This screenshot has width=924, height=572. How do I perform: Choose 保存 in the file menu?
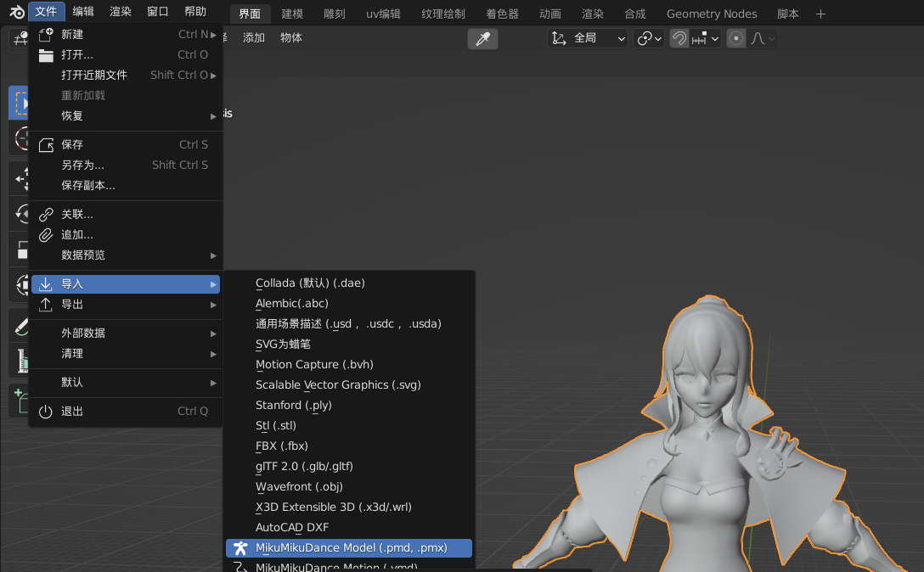pyautogui.click(x=126, y=144)
